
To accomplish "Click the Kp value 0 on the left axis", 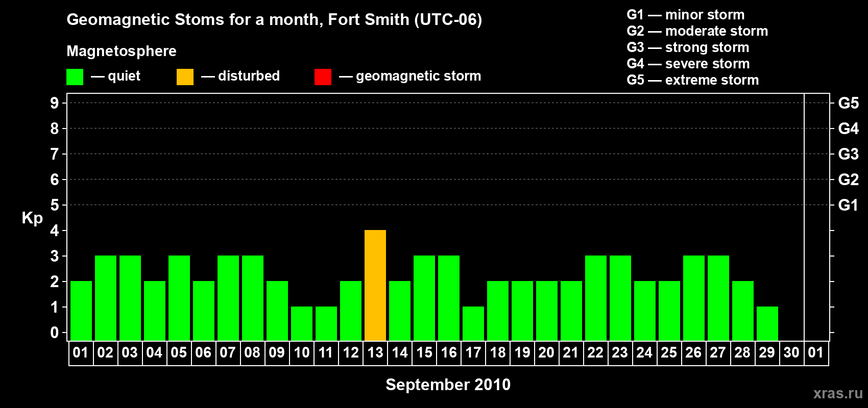I will [x=55, y=333].
